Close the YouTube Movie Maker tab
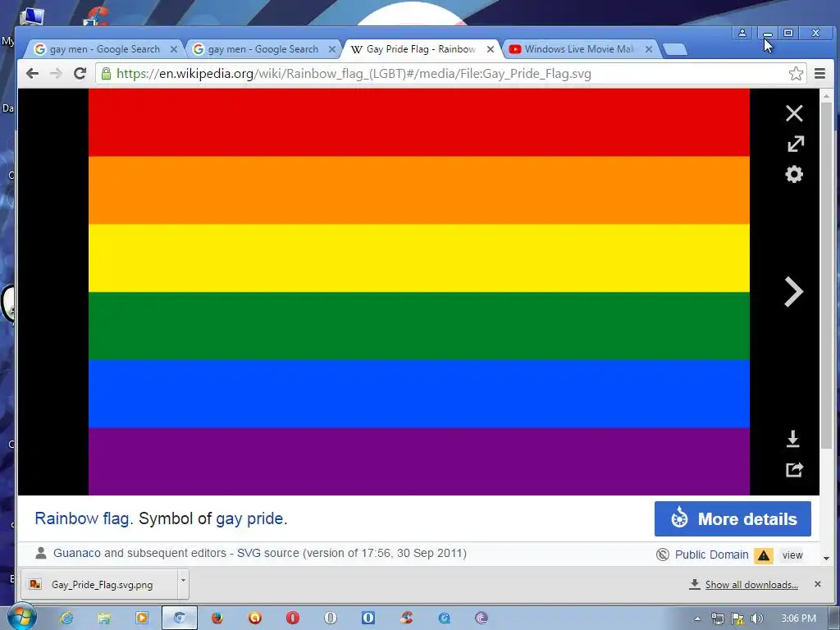The width and height of the screenshot is (840, 630). pyautogui.click(x=649, y=49)
